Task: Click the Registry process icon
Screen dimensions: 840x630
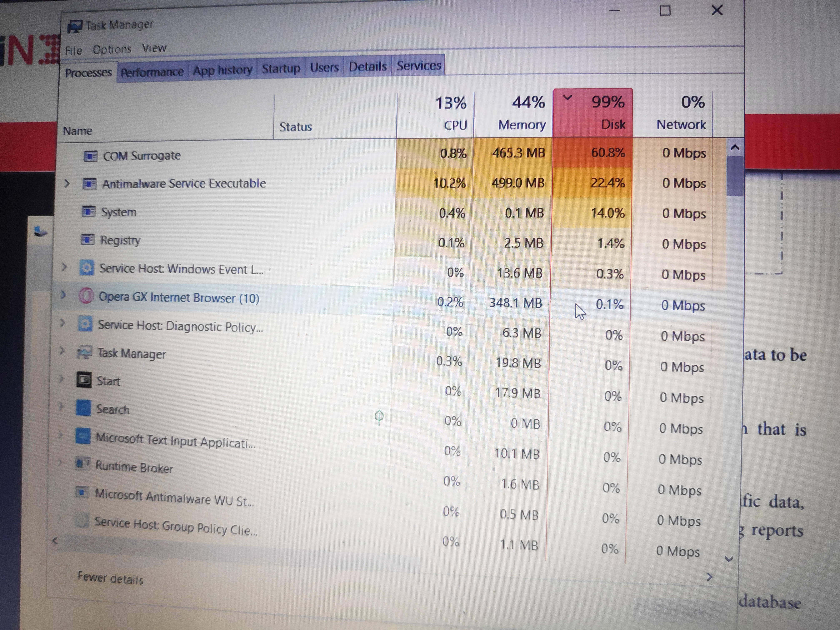Action: click(88, 240)
